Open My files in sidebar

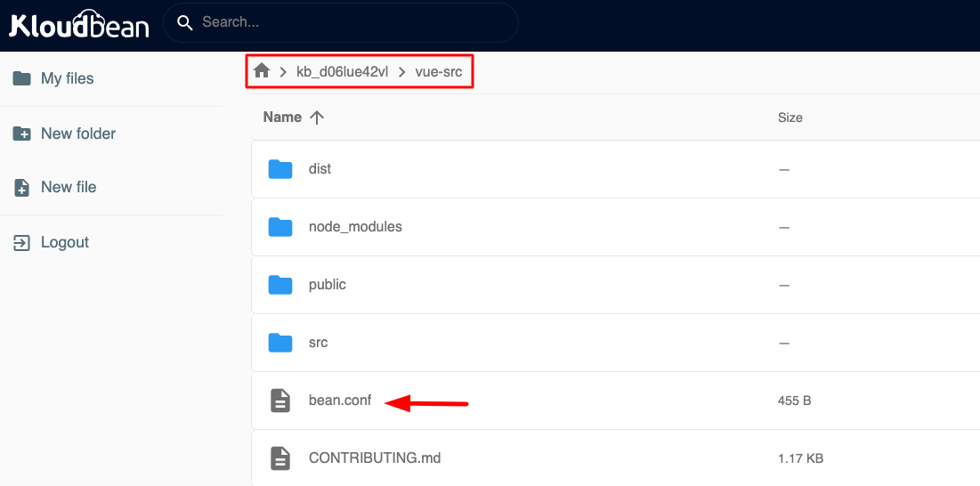pos(67,78)
